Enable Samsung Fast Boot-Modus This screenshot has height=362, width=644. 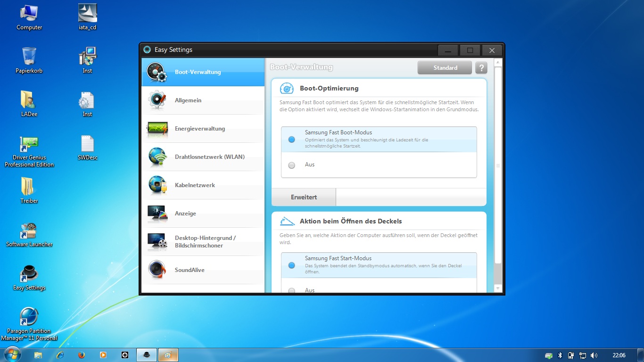tap(291, 140)
